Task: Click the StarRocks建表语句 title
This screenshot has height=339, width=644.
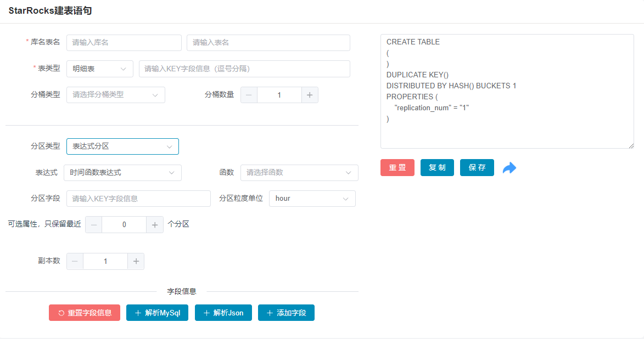Action: point(50,10)
